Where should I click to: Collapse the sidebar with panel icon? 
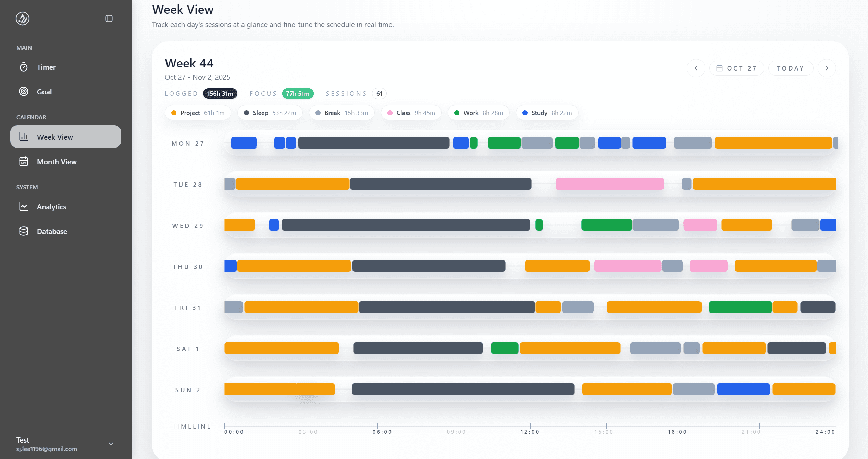[x=109, y=18]
